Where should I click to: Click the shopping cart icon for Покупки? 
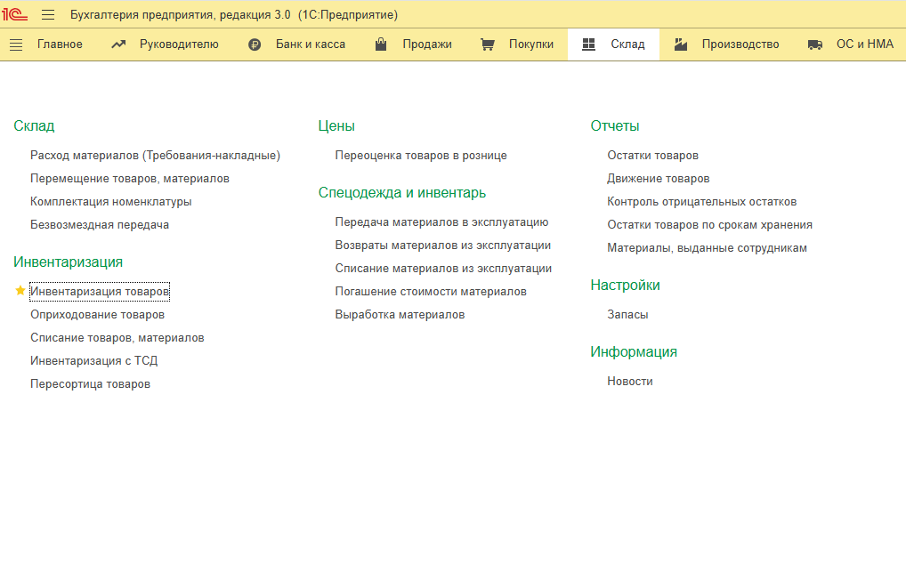(x=487, y=44)
